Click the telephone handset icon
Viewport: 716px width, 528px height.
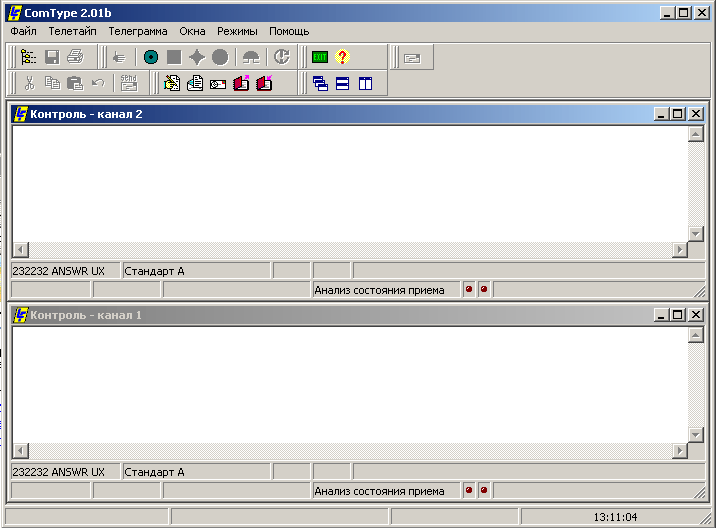pyautogui.click(x=251, y=58)
